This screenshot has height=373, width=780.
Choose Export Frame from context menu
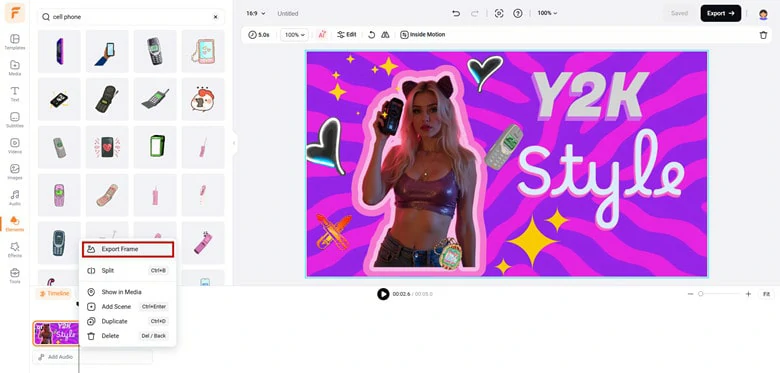pos(128,249)
